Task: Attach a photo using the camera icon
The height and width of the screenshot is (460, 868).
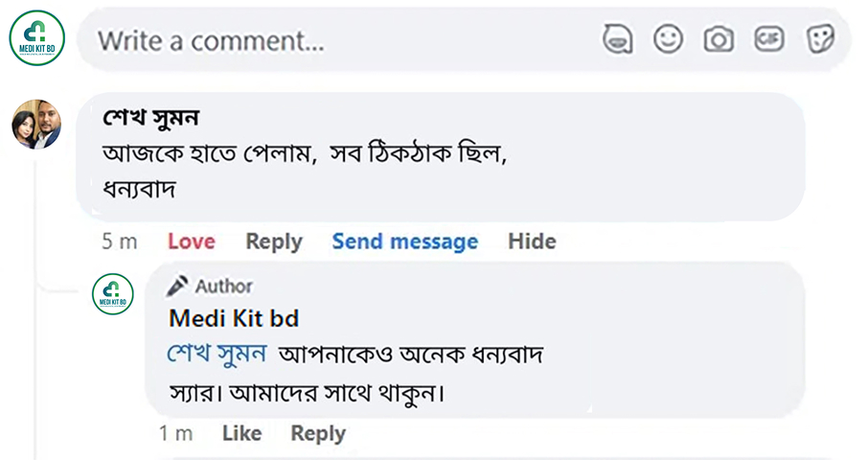Action: pyautogui.click(x=719, y=38)
